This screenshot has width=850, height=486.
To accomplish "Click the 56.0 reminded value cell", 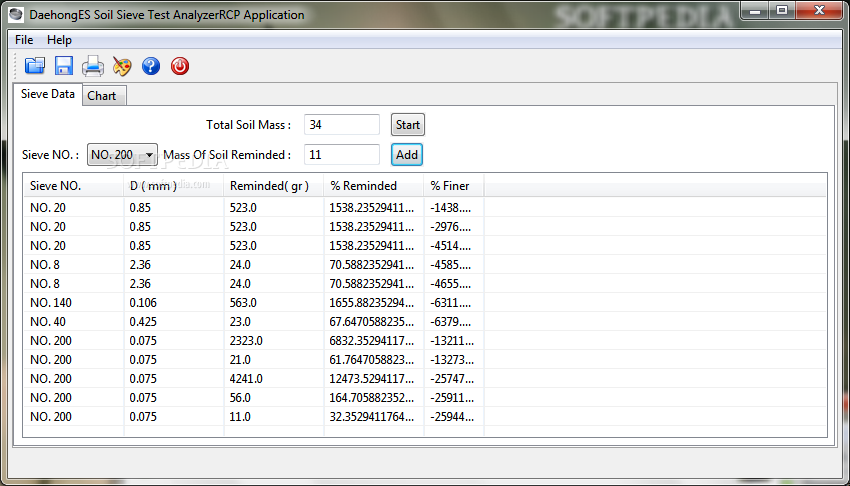I will pyautogui.click(x=274, y=398).
